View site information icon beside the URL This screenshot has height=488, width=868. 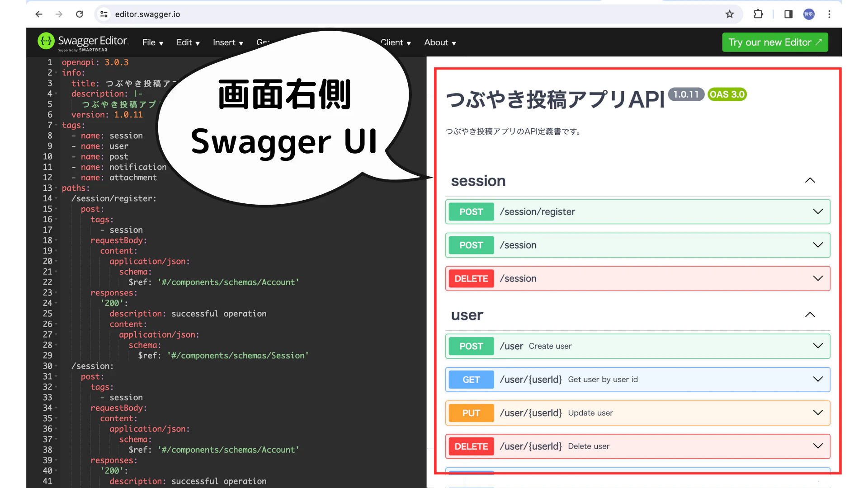104,14
